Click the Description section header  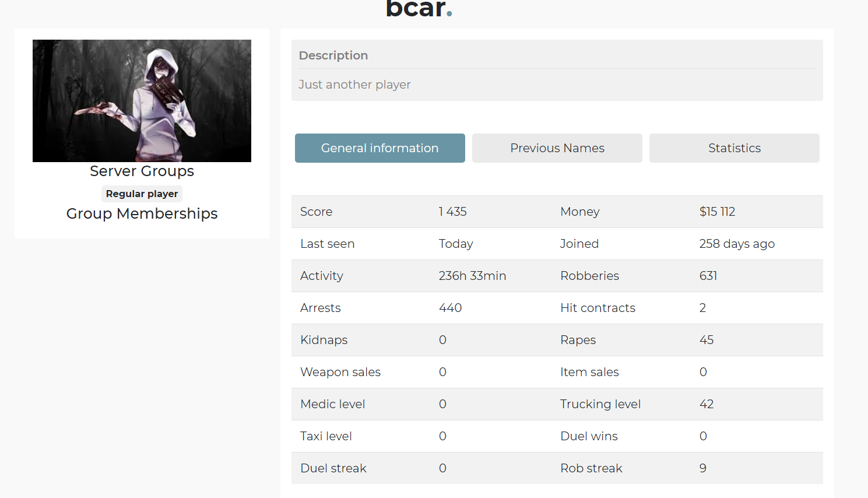[333, 55]
